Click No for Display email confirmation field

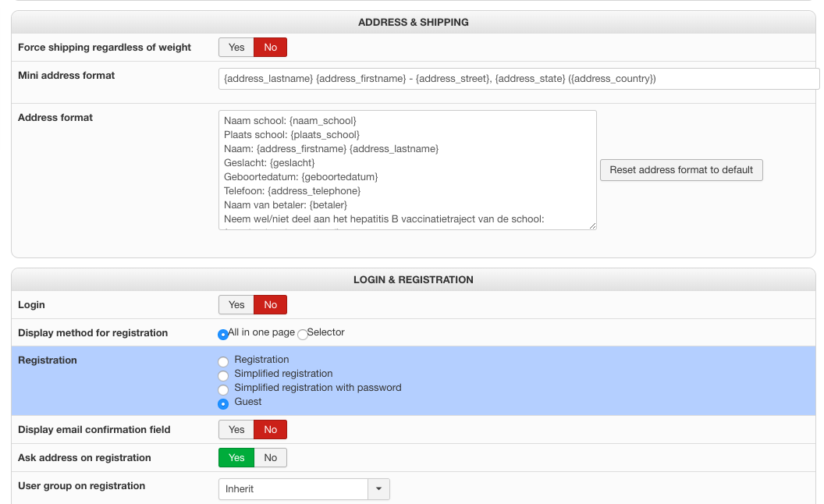[271, 430]
